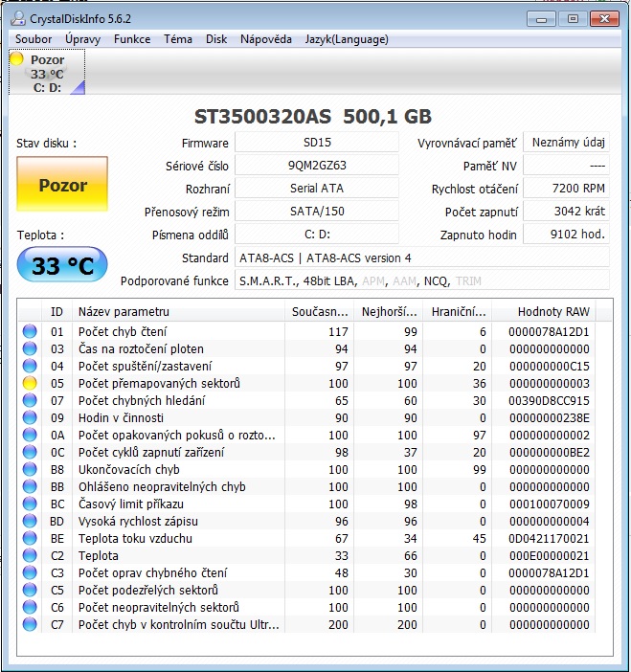The image size is (631, 672).
Task: Click the blue status icon for row BD
Action: [x=30, y=521]
